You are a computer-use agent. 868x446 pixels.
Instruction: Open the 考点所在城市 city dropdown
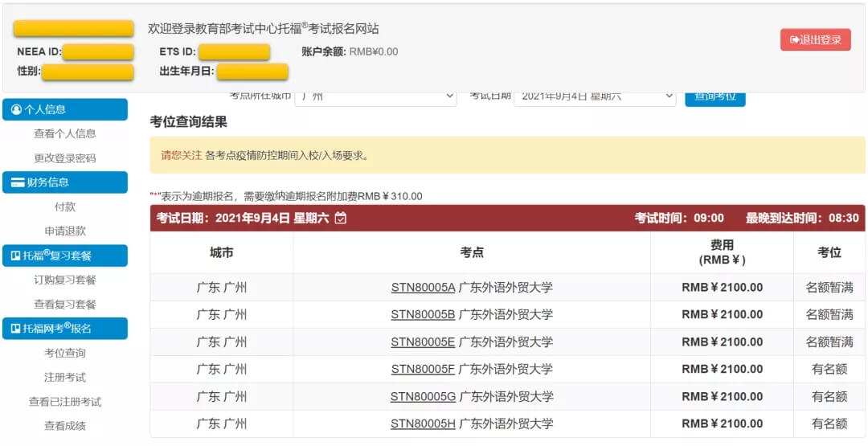click(x=375, y=99)
